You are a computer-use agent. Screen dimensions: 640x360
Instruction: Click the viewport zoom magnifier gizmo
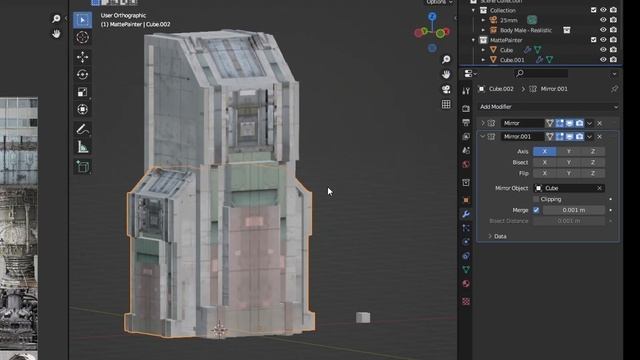pyautogui.click(x=446, y=60)
